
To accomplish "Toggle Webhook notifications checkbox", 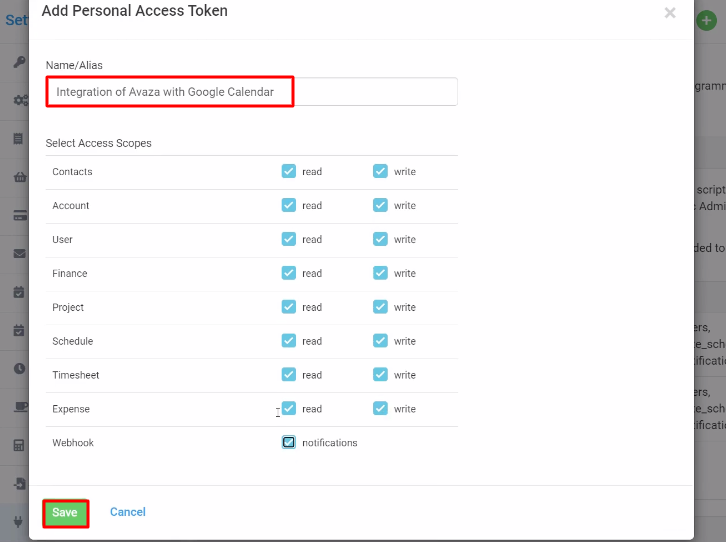I will pos(288,442).
